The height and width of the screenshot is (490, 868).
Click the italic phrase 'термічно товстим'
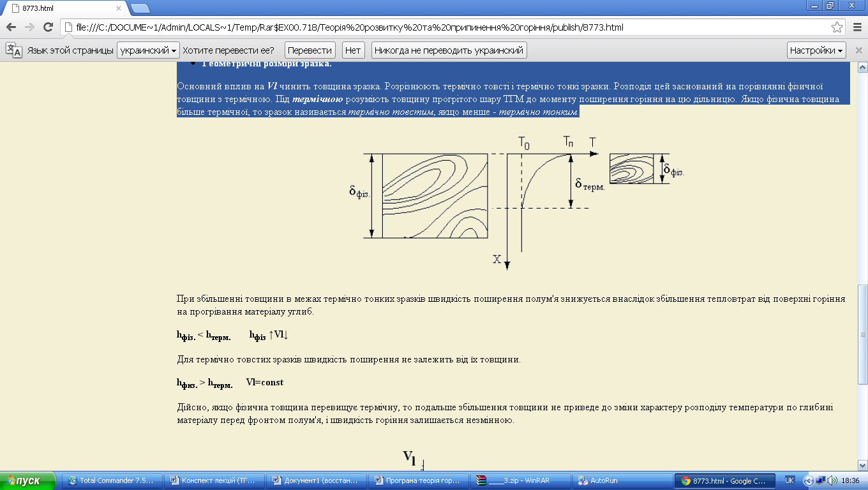(391, 112)
